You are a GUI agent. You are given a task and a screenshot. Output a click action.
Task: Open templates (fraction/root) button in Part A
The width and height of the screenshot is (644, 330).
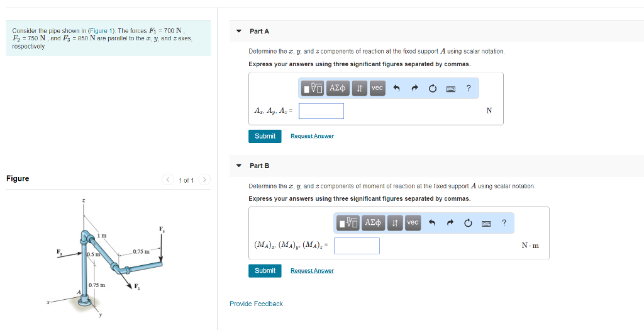pyautogui.click(x=314, y=89)
